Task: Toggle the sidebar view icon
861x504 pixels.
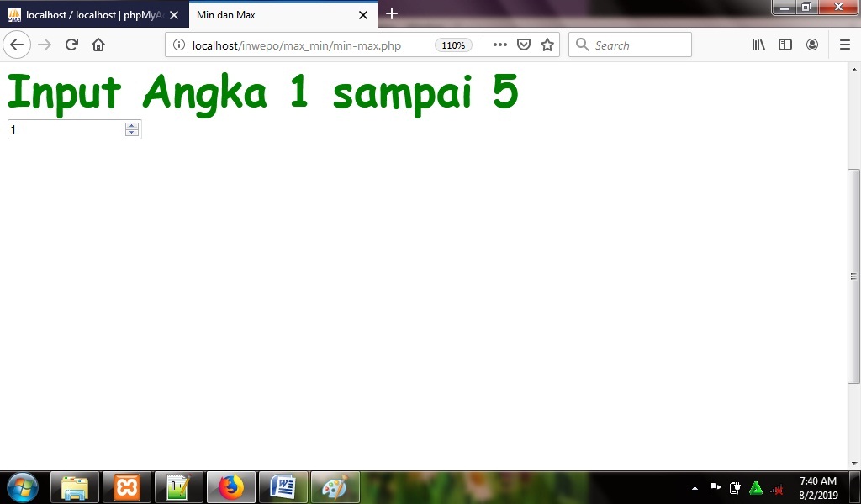Action: [x=785, y=45]
